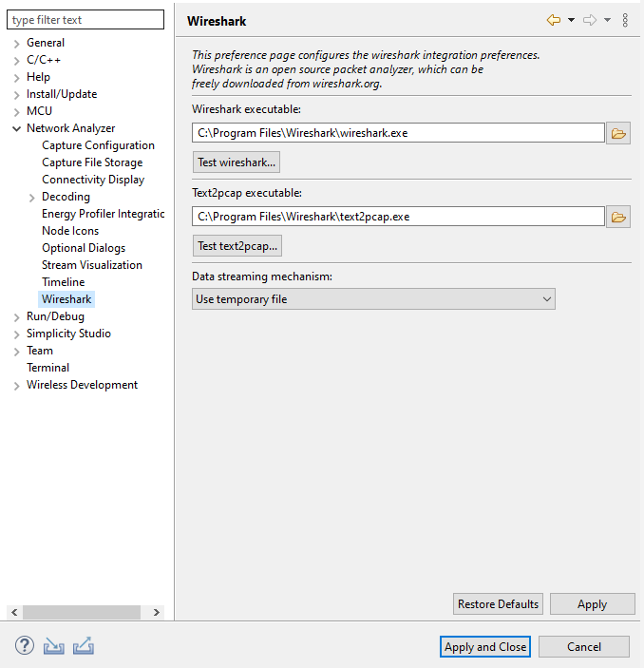Image resolution: width=644 pixels, height=668 pixels.
Task: Expand the Decoding subnode
Action: click(32, 198)
